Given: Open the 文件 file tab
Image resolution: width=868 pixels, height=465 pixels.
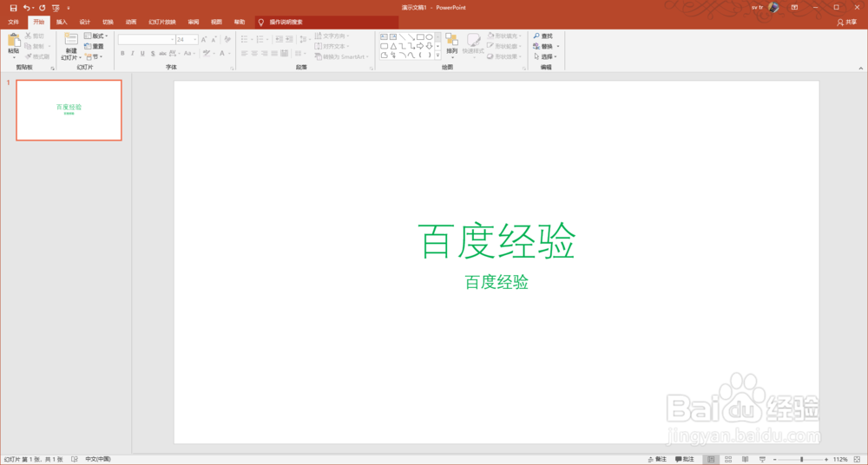Looking at the screenshot, I should [13, 23].
